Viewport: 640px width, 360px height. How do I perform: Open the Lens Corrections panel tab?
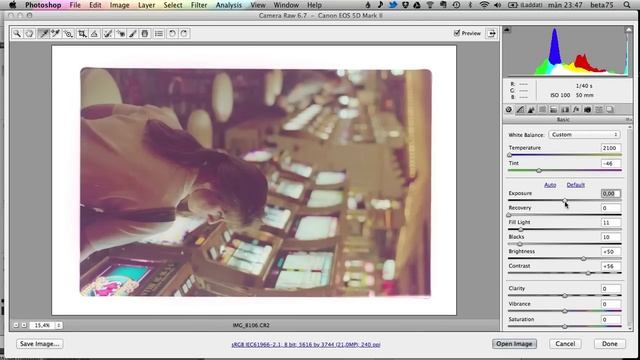point(565,109)
